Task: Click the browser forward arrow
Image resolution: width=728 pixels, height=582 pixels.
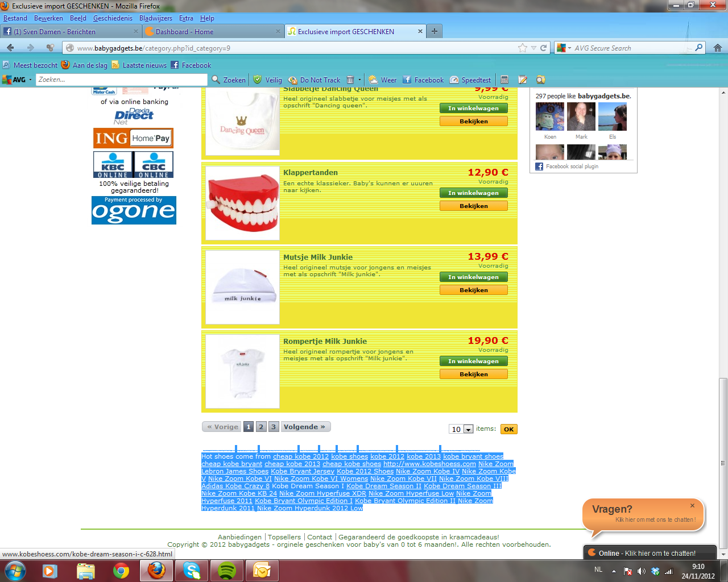Action: coord(30,48)
